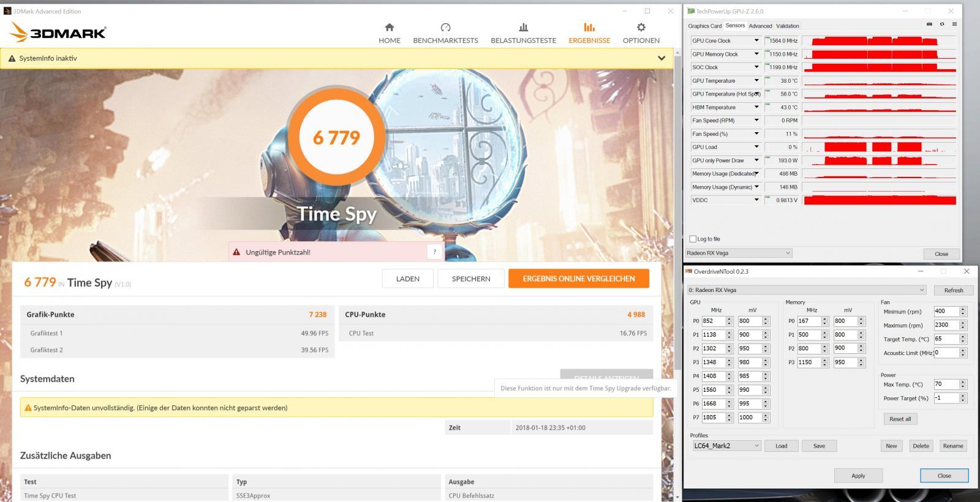Click the Close button in GPU-Z
Viewport: 980px width, 502px height.
coord(941,253)
